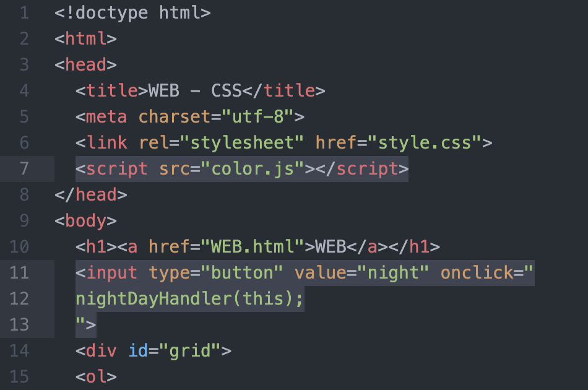Click the src attribute name
The image size is (588, 390).
click(x=175, y=169)
